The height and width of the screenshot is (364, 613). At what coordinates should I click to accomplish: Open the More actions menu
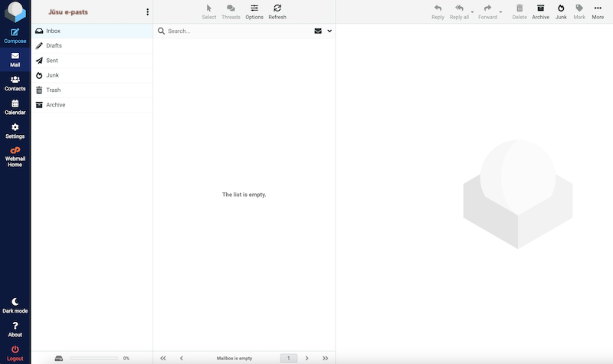pyautogui.click(x=598, y=11)
